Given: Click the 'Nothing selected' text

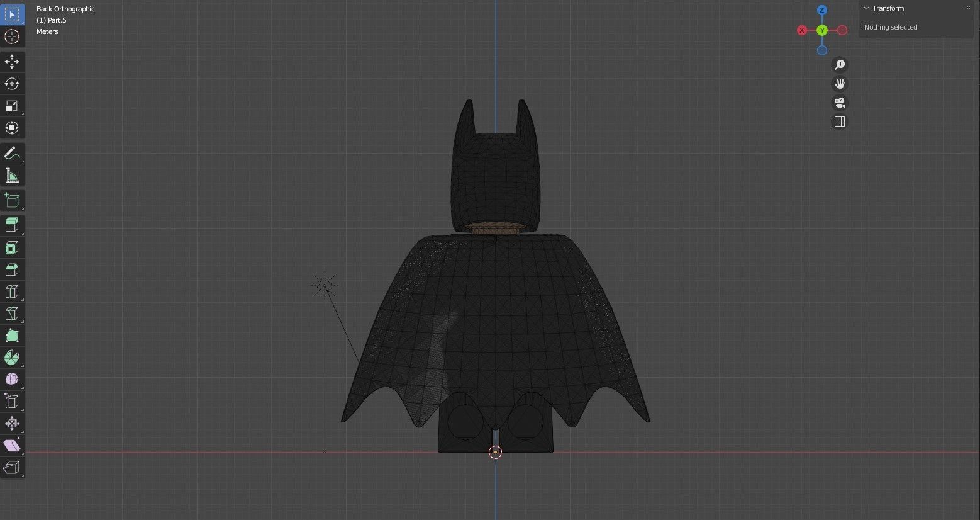Looking at the screenshot, I should 891,27.
